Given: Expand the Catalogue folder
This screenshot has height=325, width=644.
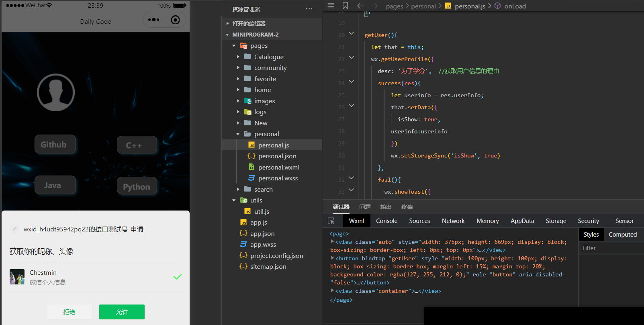Looking at the screenshot, I should point(238,57).
